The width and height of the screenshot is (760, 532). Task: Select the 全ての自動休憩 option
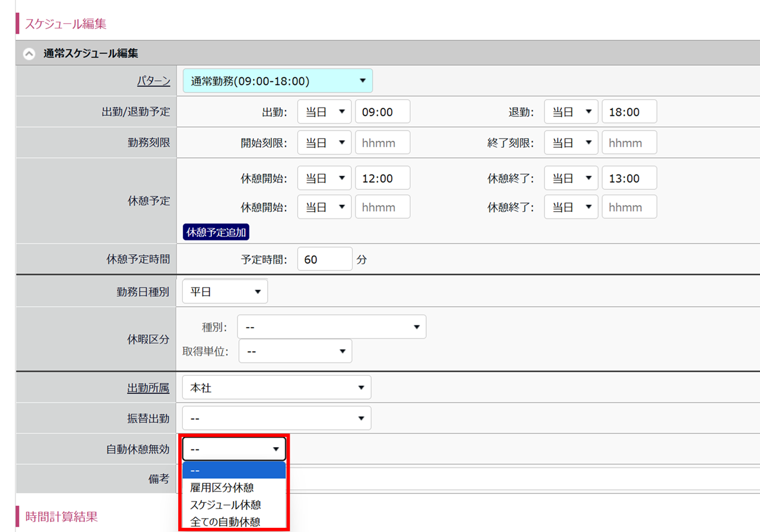234,522
